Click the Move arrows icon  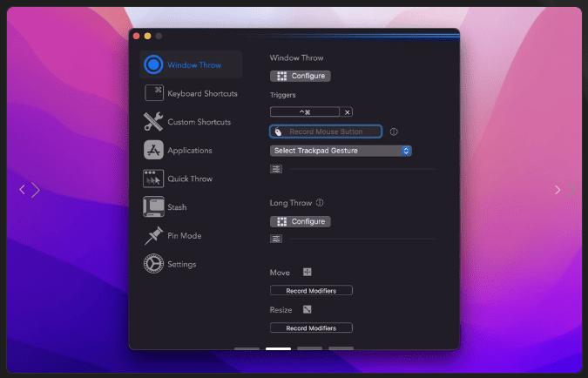tap(308, 272)
